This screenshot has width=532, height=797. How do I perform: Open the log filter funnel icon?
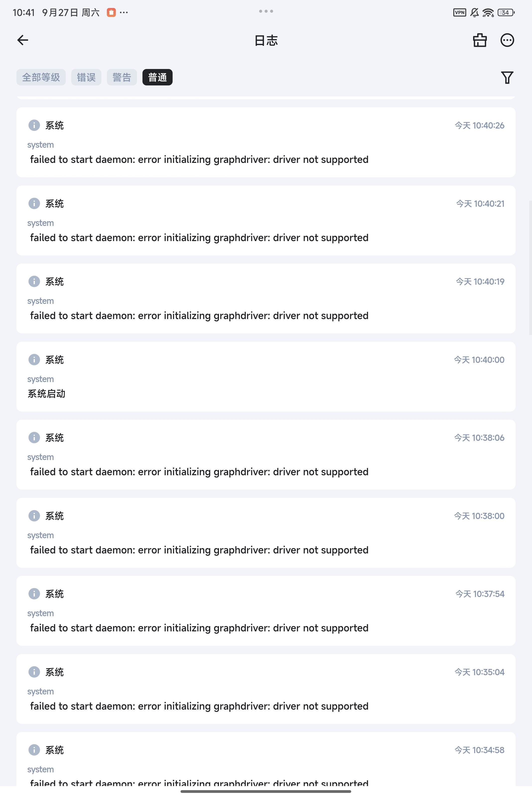tap(507, 78)
